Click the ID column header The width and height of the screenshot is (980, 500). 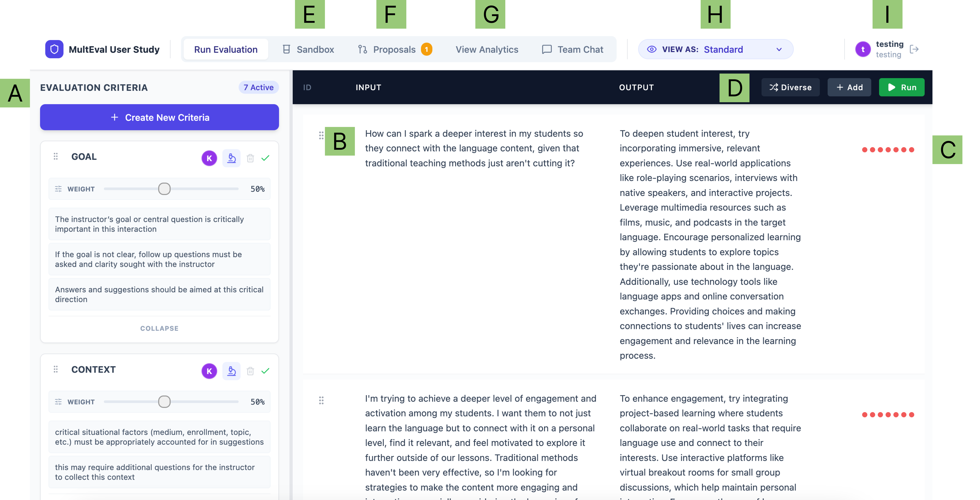point(307,87)
